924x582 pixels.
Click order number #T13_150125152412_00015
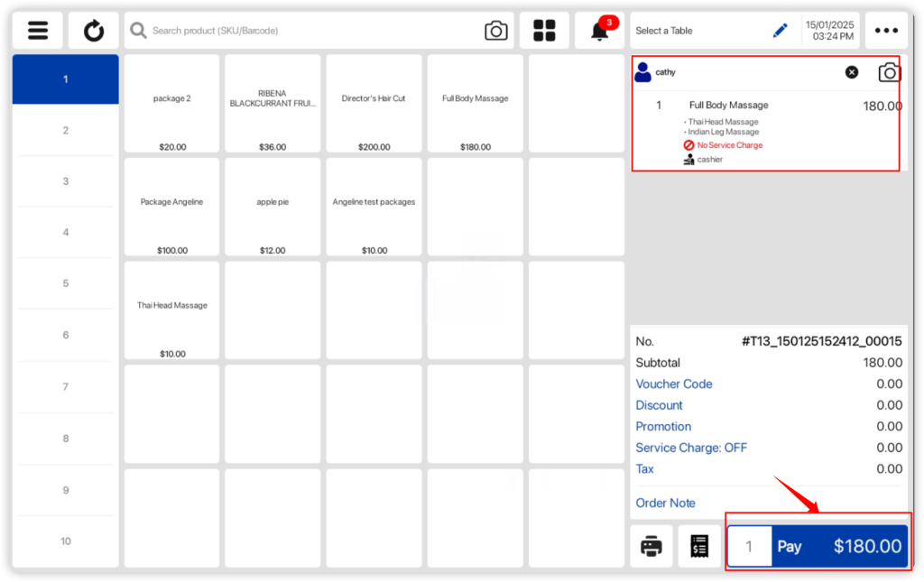point(821,342)
